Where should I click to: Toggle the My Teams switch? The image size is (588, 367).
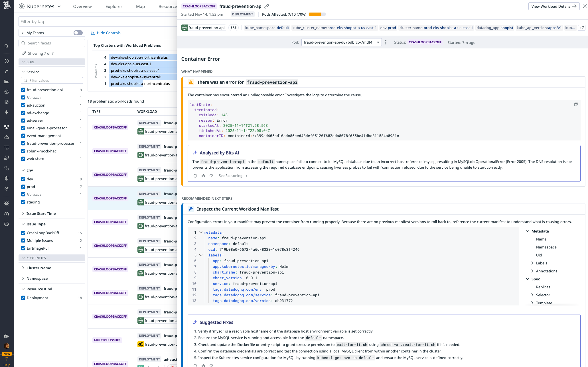pyautogui.click(x=78, y=33)
